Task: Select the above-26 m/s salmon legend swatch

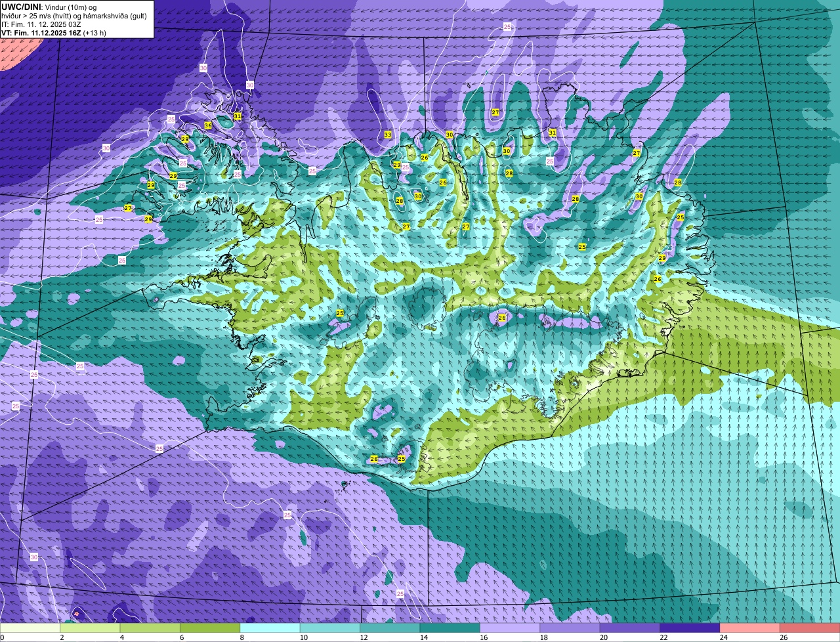Action: click(810, 628)
